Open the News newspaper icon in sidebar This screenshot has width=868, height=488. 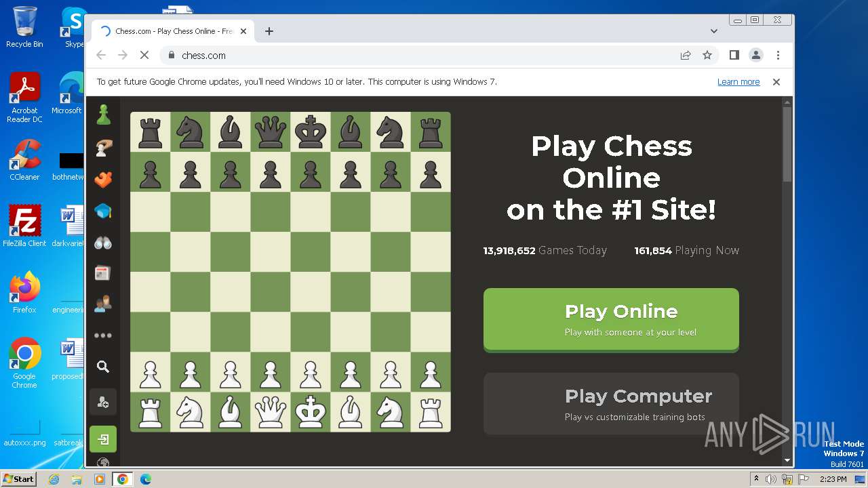pyautogui.click(x=102, y=273)
